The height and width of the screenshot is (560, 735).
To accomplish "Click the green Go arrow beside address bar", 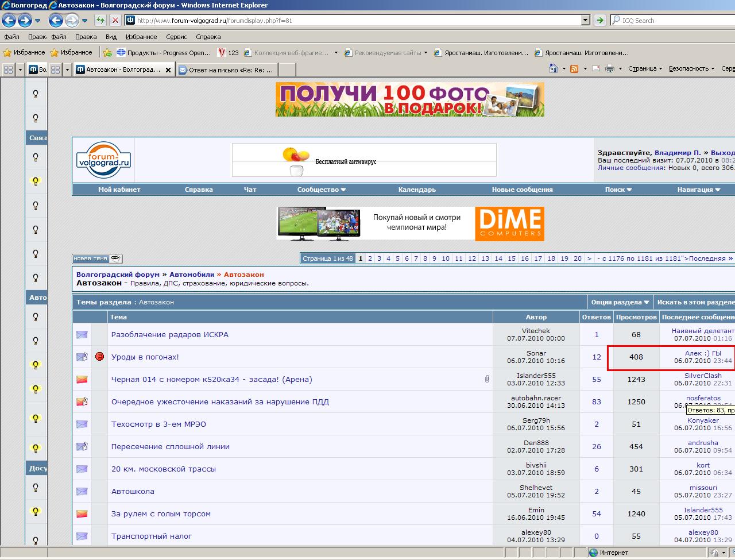I will (x=600, y=21).
